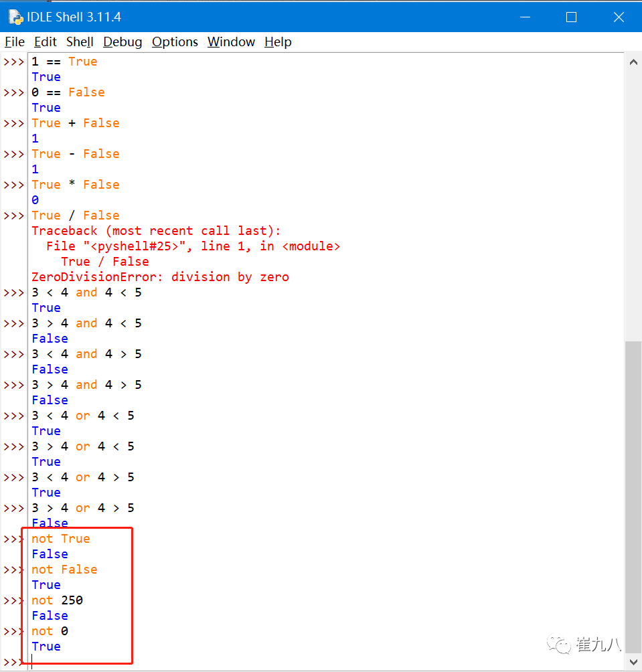Click the line 'True + False'
Viewport: 642px width, 672px height.
(x=76, y=123)
